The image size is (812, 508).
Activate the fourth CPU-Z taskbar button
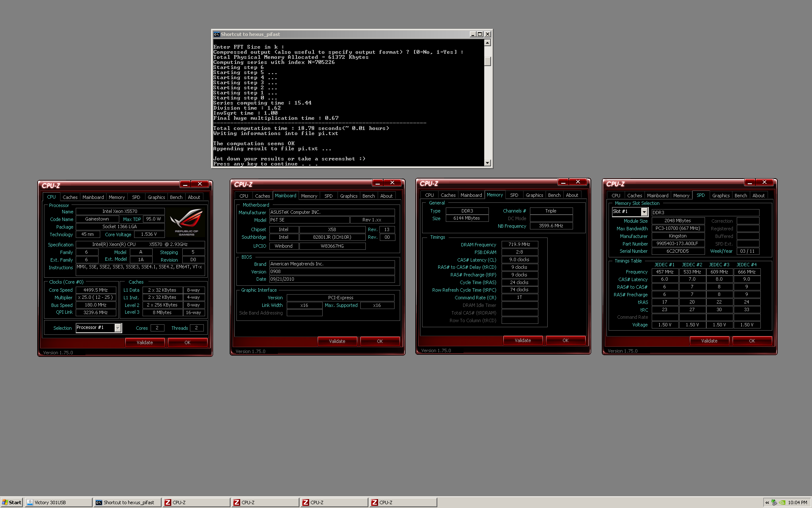(x=403, y=502)
